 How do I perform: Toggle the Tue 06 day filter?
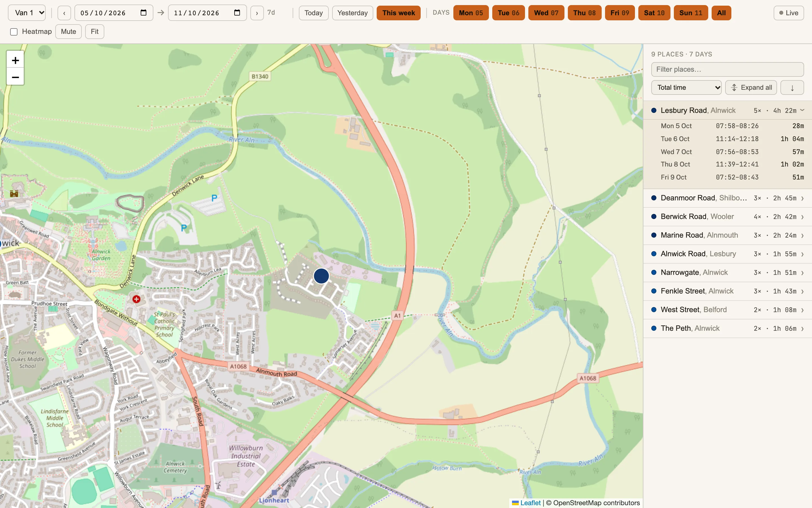tap(508, 13)
